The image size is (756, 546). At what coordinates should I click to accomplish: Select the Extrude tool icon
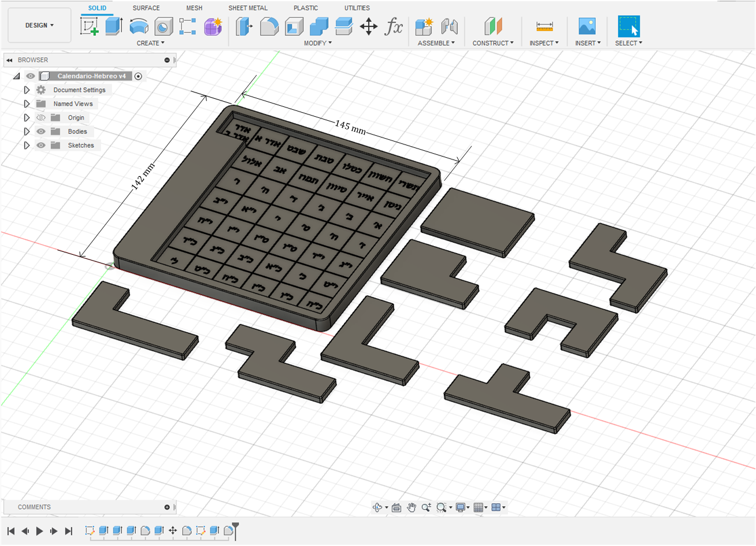[114, 26]
